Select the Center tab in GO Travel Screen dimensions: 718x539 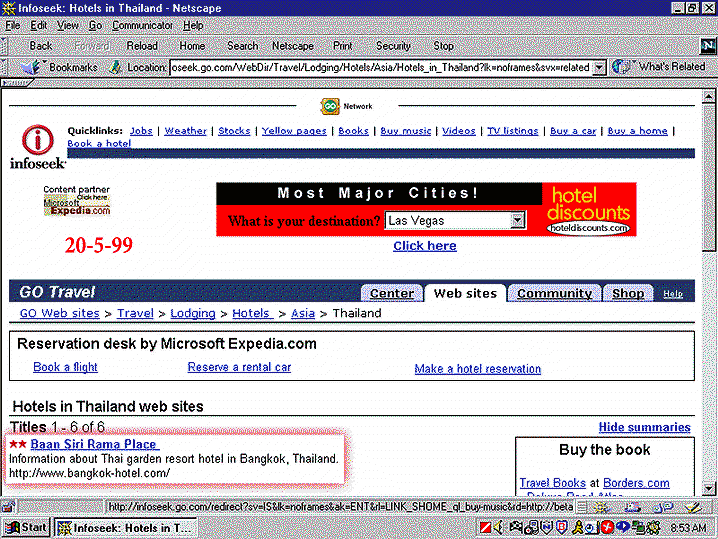391,293
